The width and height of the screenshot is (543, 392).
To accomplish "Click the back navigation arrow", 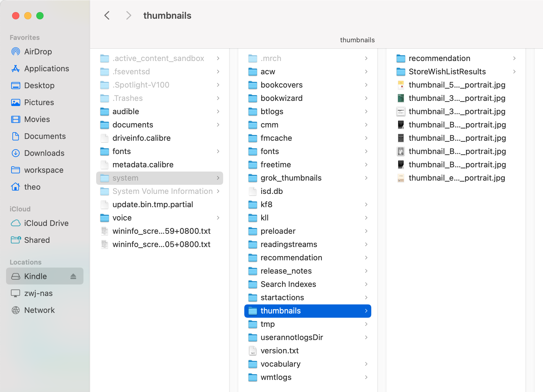I will (x=107, y=15).
